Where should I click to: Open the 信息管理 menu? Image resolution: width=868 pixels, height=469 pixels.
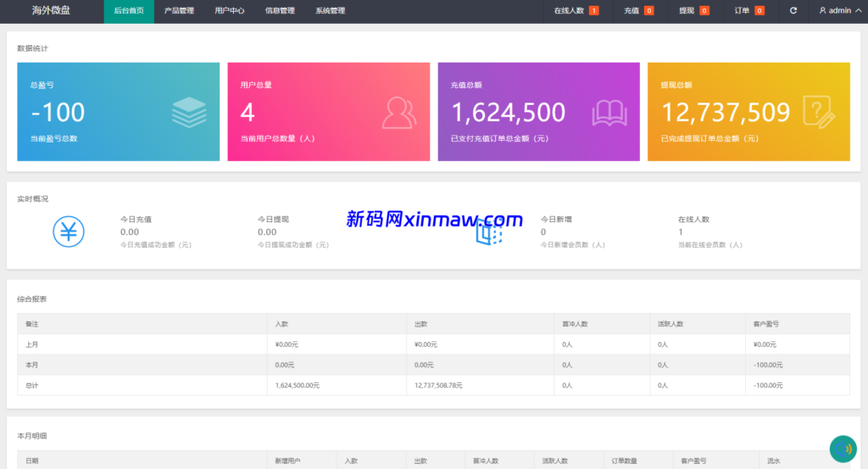coord(280,11)
